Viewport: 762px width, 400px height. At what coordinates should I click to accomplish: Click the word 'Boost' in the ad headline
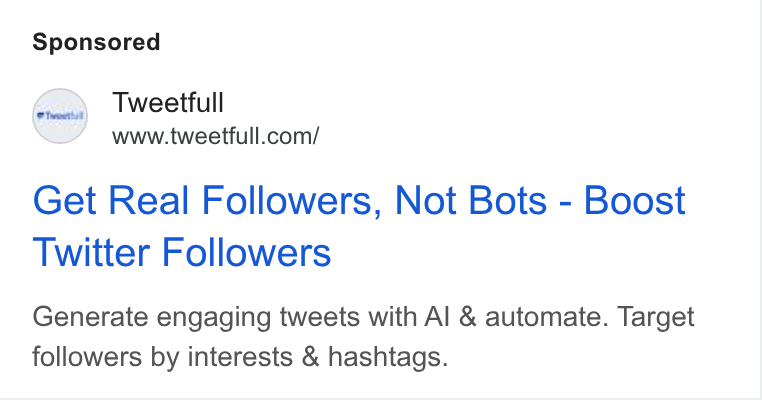tap(634, 200)
